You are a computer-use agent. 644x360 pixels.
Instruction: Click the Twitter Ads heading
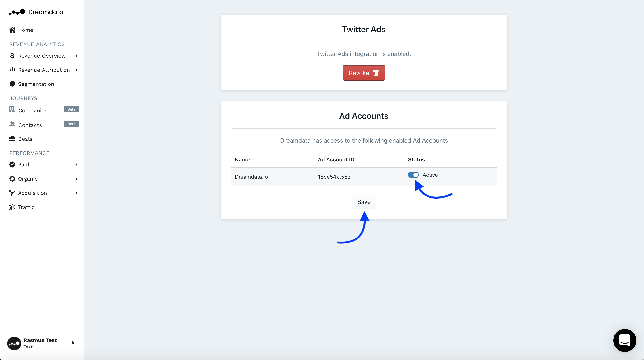click(x=364, y=29)
